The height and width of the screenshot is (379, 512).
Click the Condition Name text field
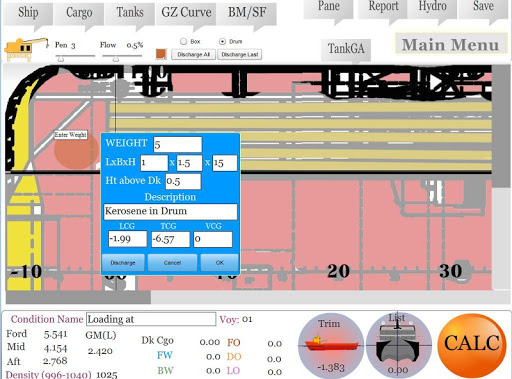[151, 319]
